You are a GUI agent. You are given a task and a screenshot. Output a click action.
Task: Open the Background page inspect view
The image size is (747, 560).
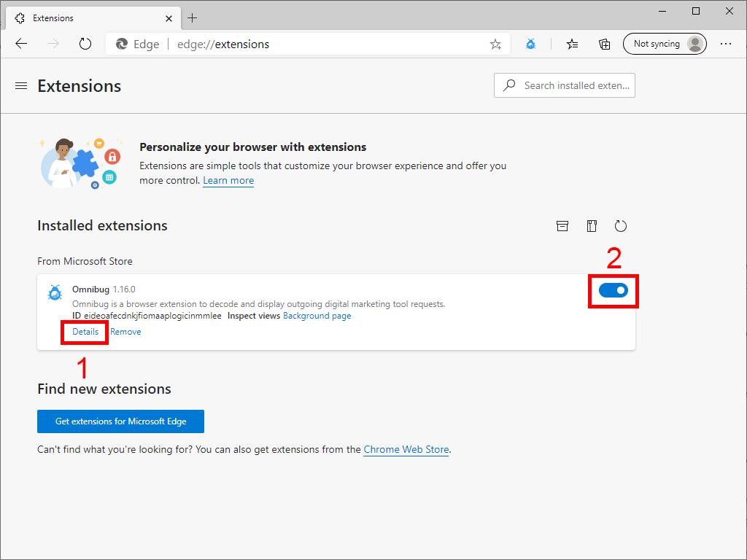pyautogui.click(x=317, y=316)
